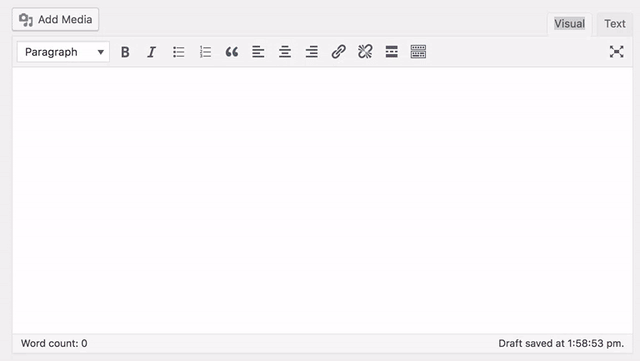Screen dimensions: 640x361
Task: Align text right
Action: (312, 52)
